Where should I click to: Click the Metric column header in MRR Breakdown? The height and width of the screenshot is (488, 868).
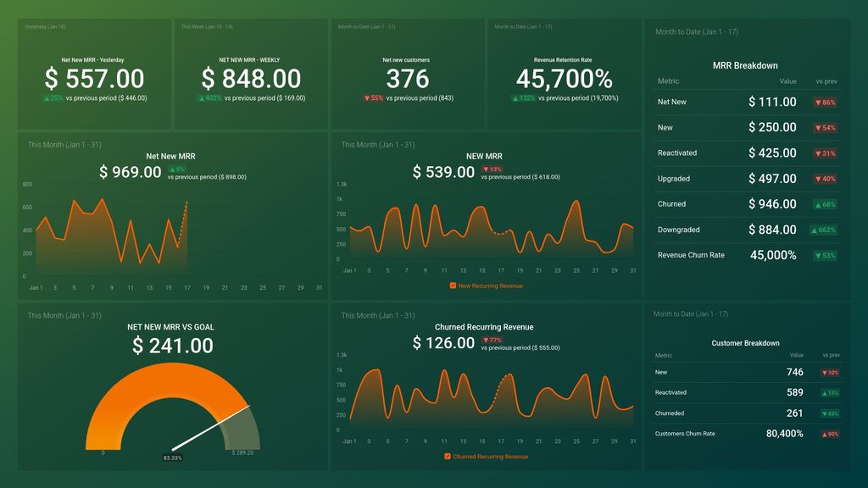[668, 80]
